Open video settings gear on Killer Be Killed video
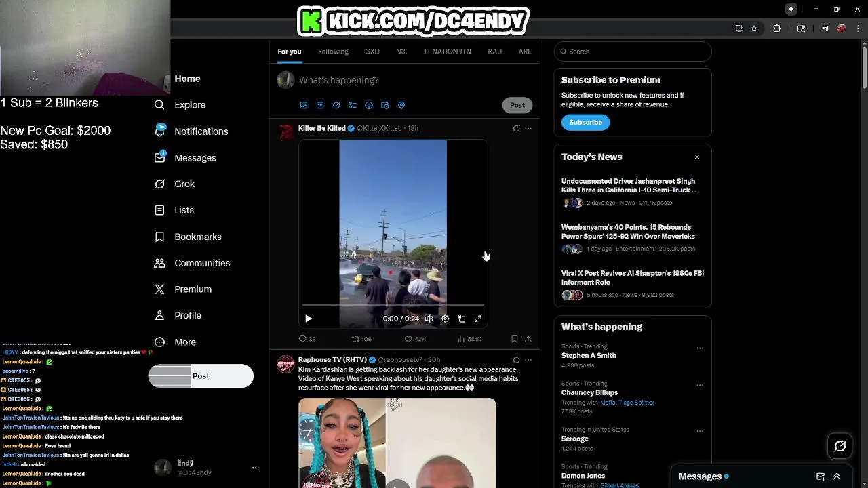 [445, 319]
